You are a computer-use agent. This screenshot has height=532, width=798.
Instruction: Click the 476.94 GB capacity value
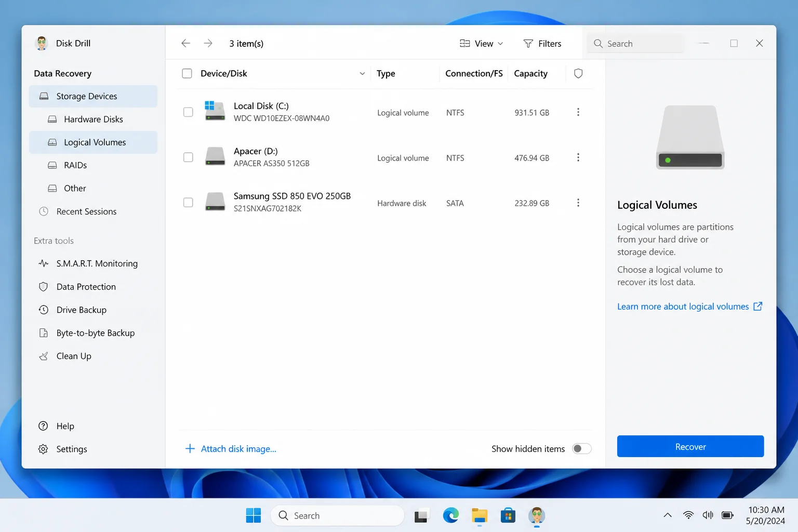pyautogui.click(x=531, y=158)
